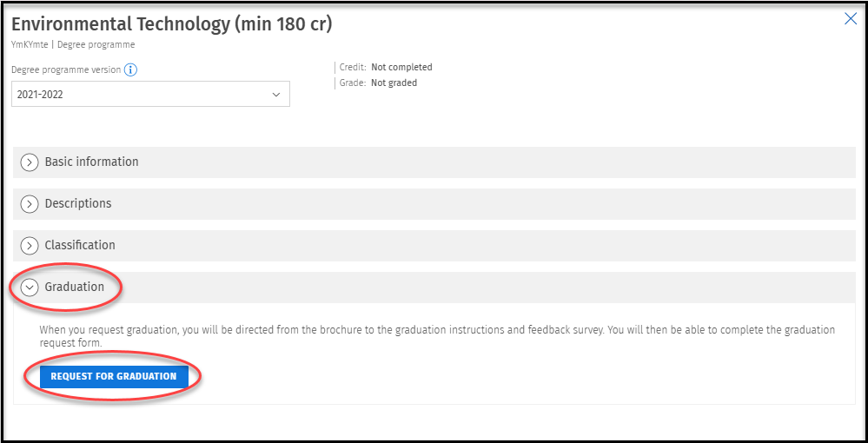Viewport: 868px width, 443px height.
Task: Click the Classification circled chevron icon
Action: [30, 246]
